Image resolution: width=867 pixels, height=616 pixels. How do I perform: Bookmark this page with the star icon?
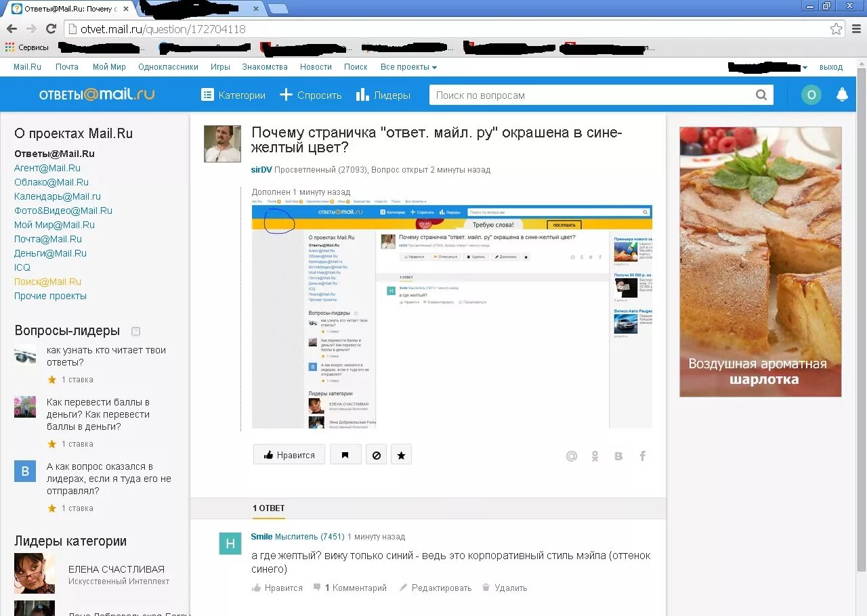point(837,29)
